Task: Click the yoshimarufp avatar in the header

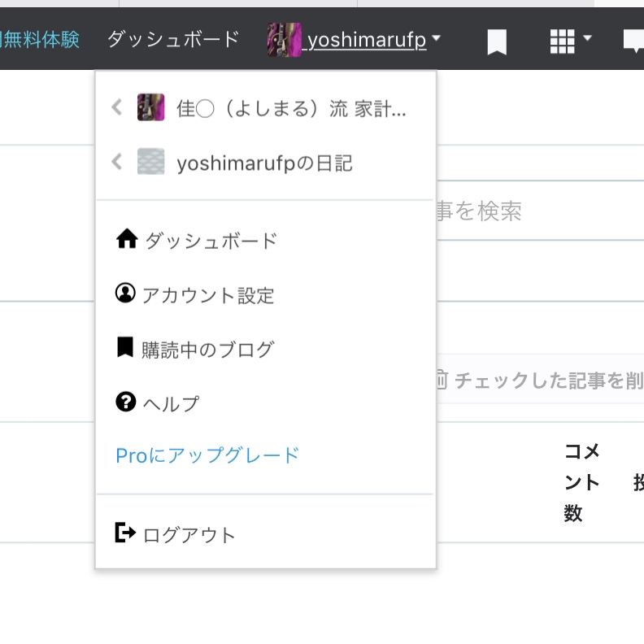Action: [285, 40]
